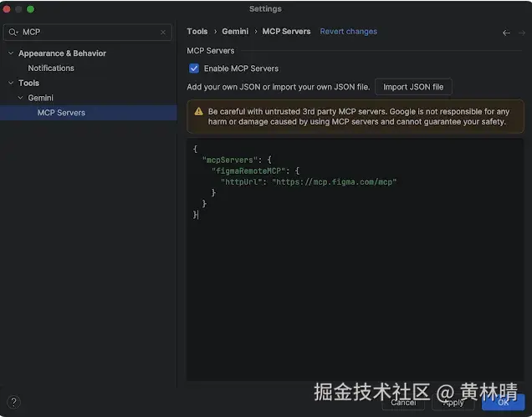The width and height of the screenshot is (532, 417).
Task: Click Gemini breadcrumb
Action: [235, 32]
